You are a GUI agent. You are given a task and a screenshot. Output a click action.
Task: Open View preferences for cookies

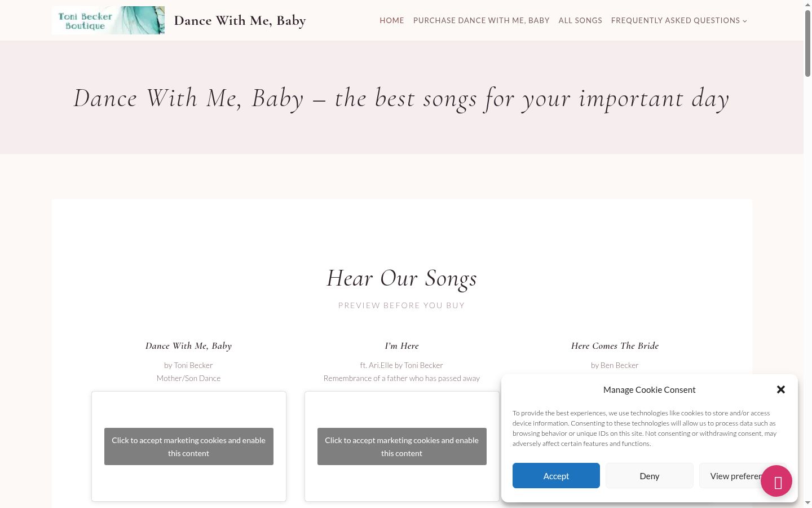730,476
